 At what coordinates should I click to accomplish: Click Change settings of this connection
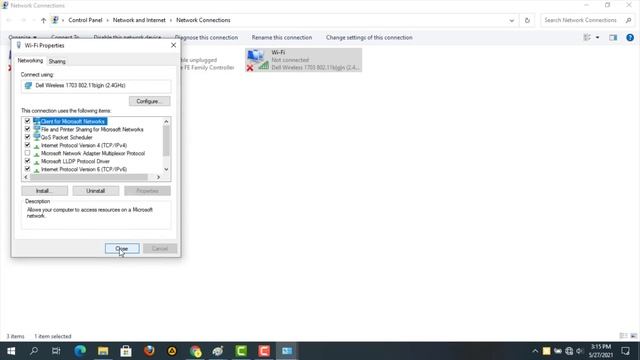pyautogui.click(x=369, y=38)
